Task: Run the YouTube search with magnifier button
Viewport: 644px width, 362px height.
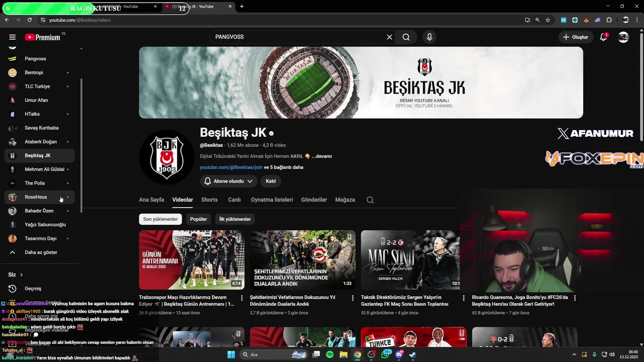Action: click(406, 37)
